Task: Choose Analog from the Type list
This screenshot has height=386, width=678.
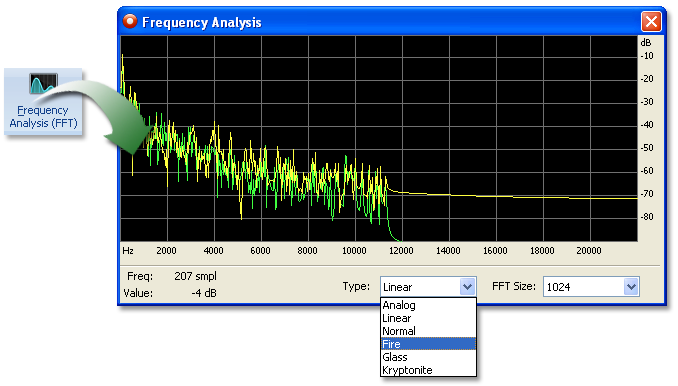Action: pos(428,305)
